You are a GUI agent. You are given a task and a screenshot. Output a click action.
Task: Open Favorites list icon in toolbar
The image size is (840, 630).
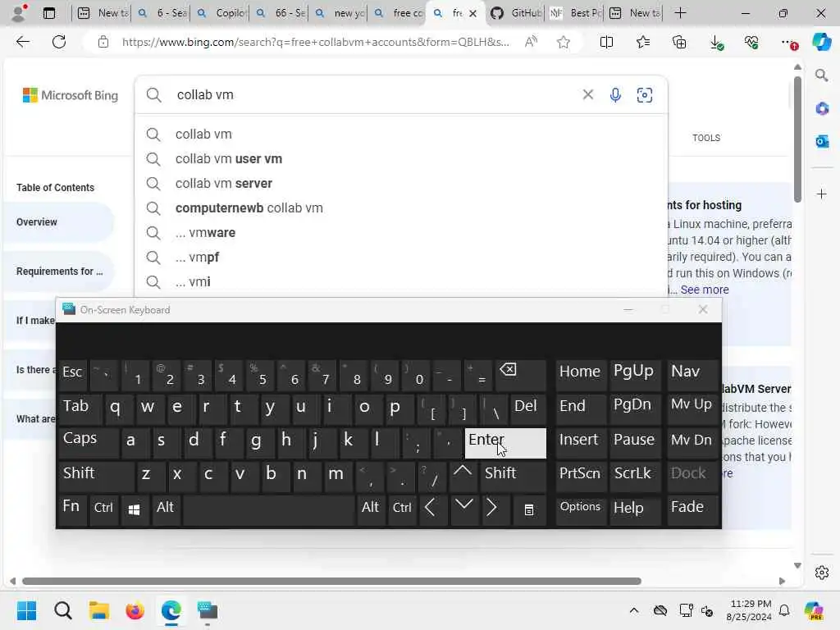pyautogui.click(x=643, y=42)
